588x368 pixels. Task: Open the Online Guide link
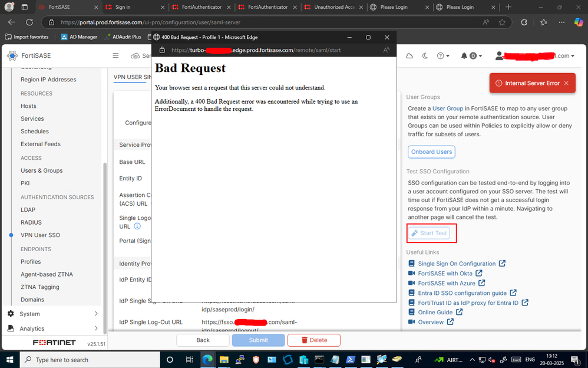(435, 312)
